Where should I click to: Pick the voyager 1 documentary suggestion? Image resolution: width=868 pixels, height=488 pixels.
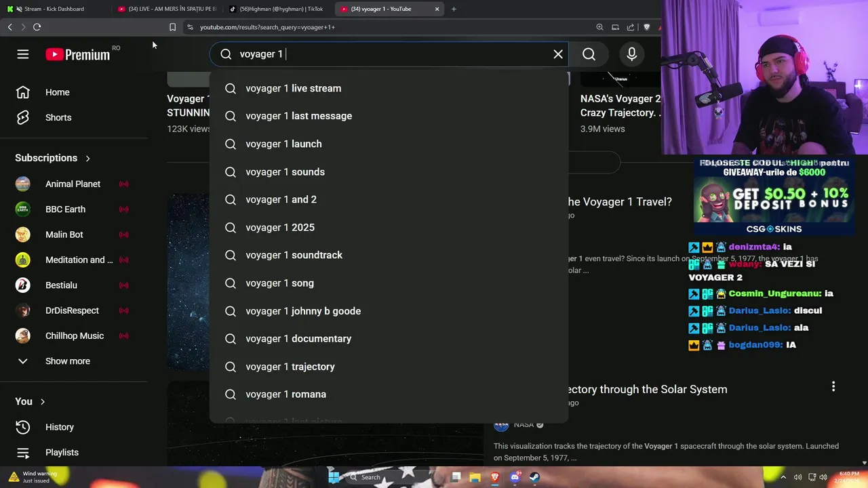click(x=389, y=338)
